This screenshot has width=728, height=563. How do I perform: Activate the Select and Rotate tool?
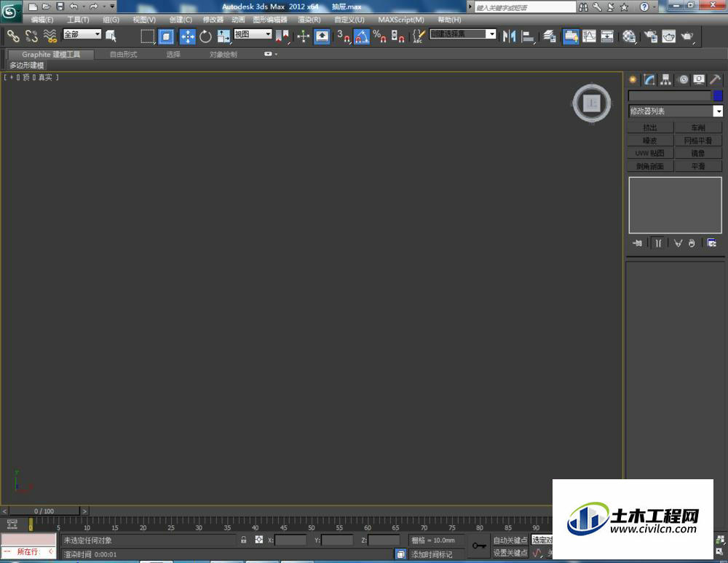pos(205,36)
